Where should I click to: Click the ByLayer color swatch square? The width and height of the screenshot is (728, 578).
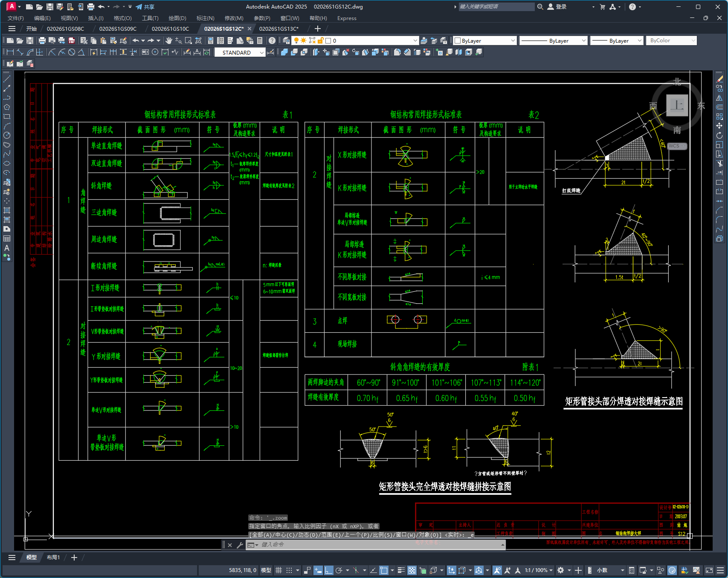(x=458, y=41)
